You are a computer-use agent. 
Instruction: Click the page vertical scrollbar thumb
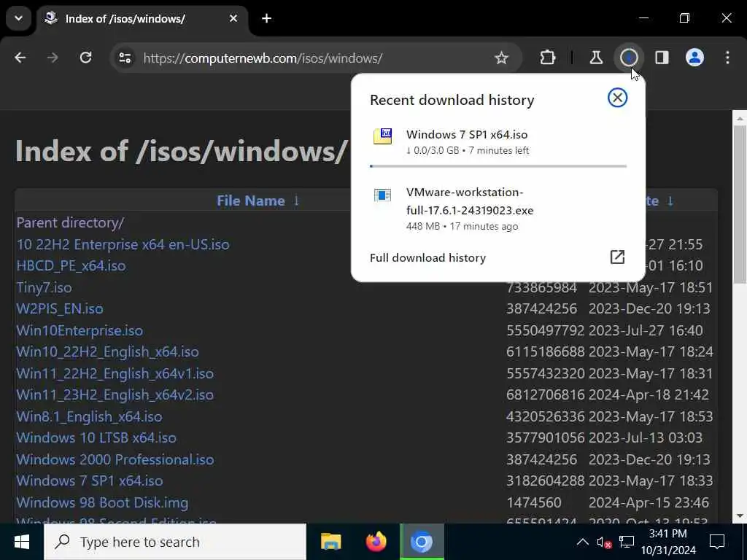point(740,205)
